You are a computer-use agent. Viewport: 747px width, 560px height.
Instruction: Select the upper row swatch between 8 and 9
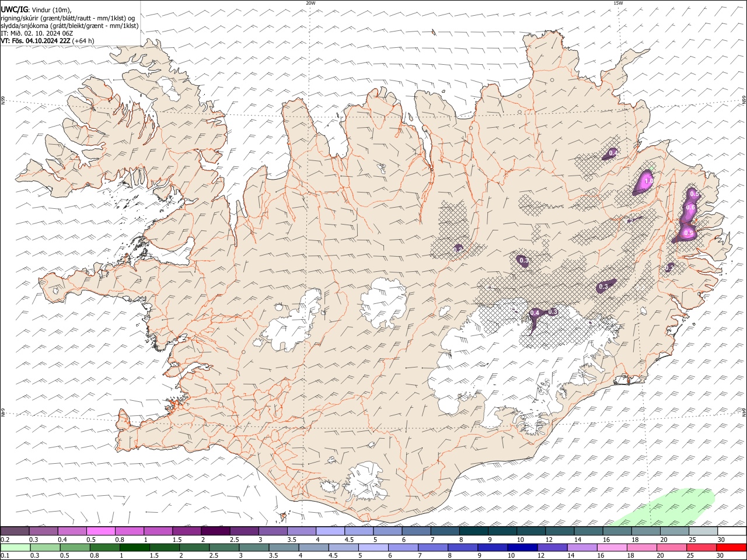coord(474,531)
